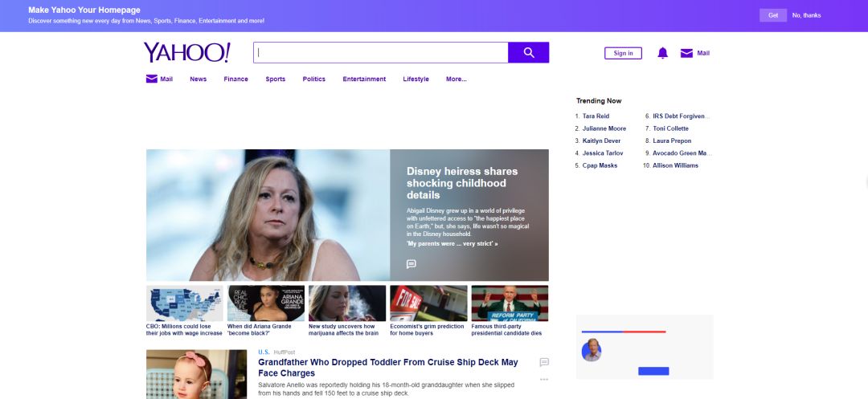Open Grandfather Who Dropped Toddler headline
868x399 pixels.
pos(388,368)
